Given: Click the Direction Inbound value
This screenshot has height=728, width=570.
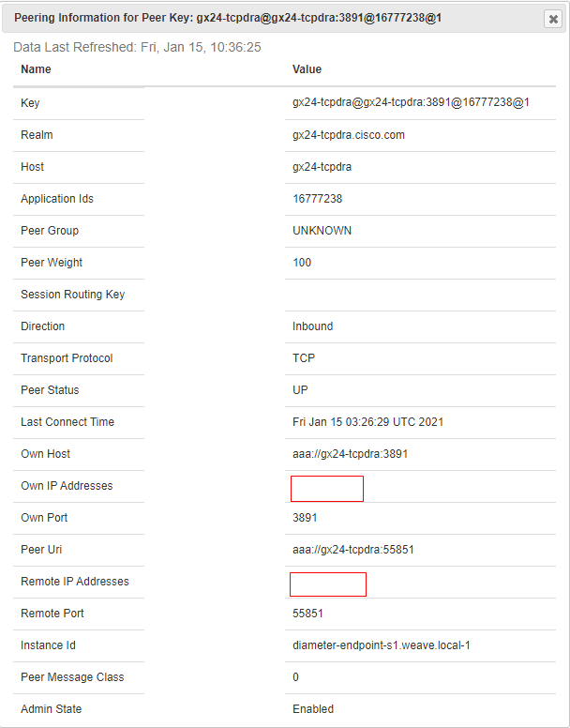Looking at the screenshot, I should [312, 326].
